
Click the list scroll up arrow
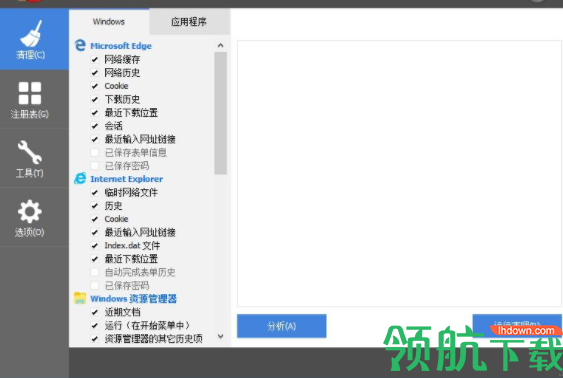(x=220, y=45)
